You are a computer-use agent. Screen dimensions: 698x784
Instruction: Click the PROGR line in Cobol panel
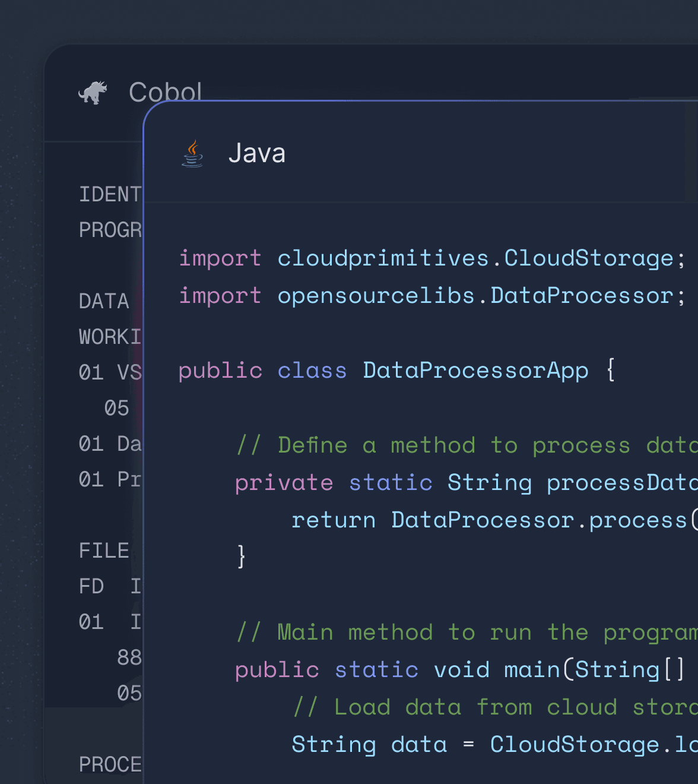(110, 230)
